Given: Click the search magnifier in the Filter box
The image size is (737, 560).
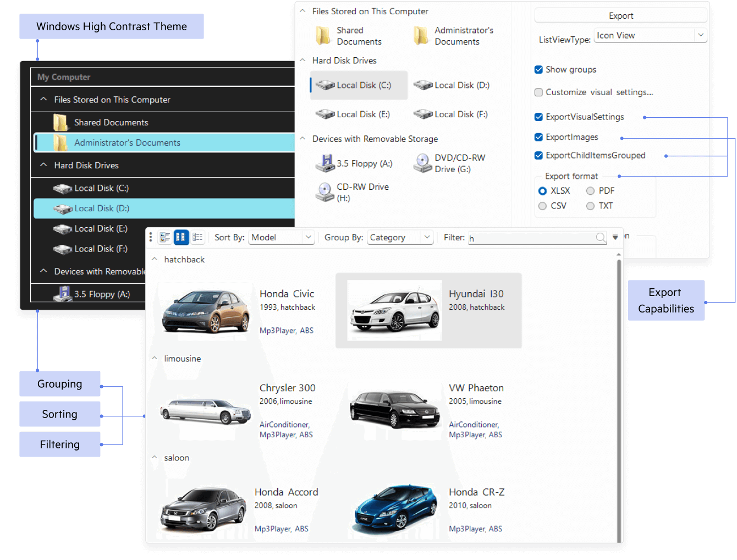Looking at the screenshot, I should point(601,238).
